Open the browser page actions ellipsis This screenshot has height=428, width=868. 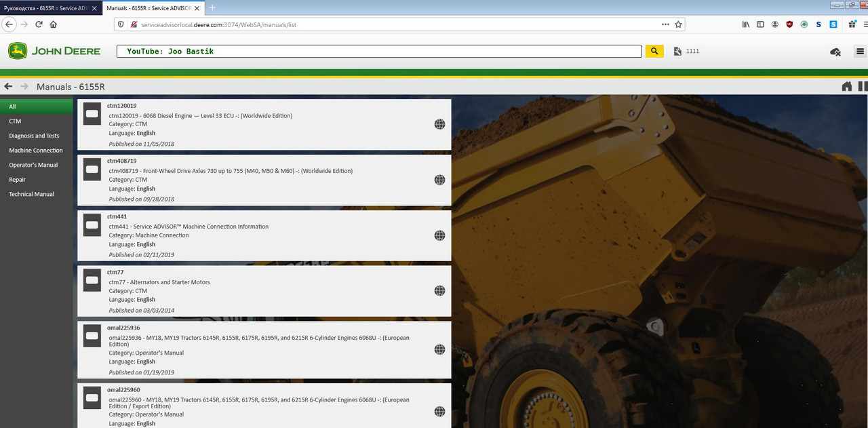coord(665,24)
